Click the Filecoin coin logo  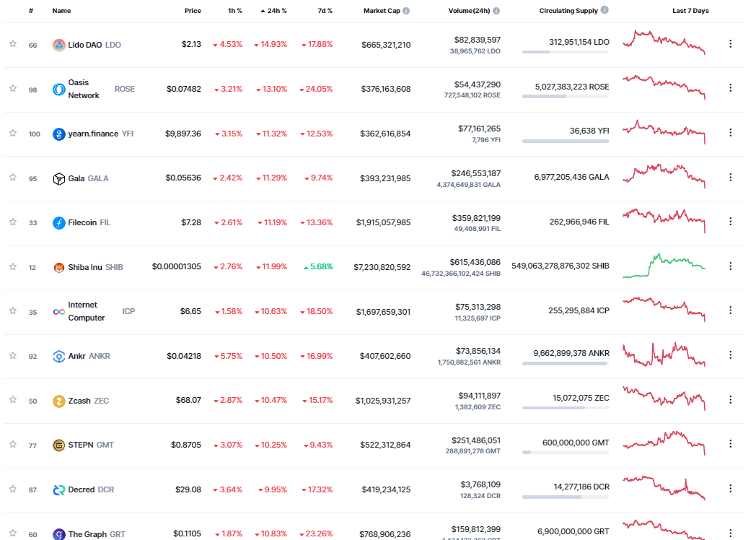59,222
